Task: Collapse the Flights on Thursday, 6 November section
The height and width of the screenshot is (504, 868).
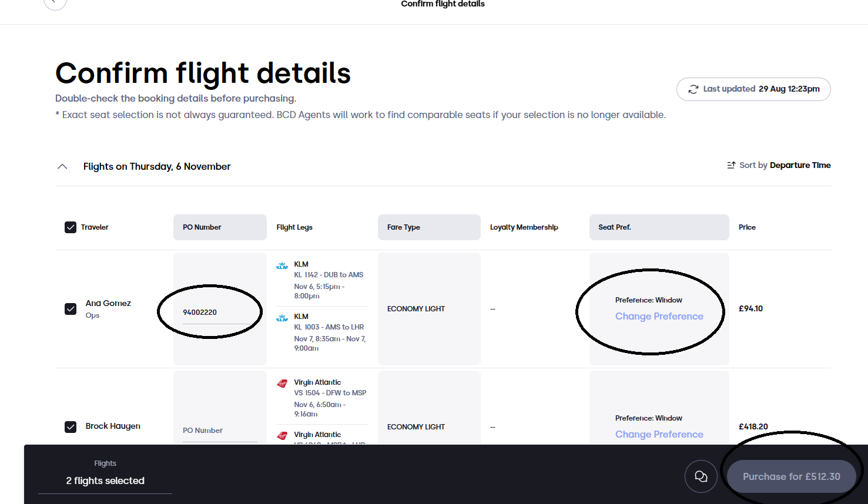Action: (x=62, y=167)
